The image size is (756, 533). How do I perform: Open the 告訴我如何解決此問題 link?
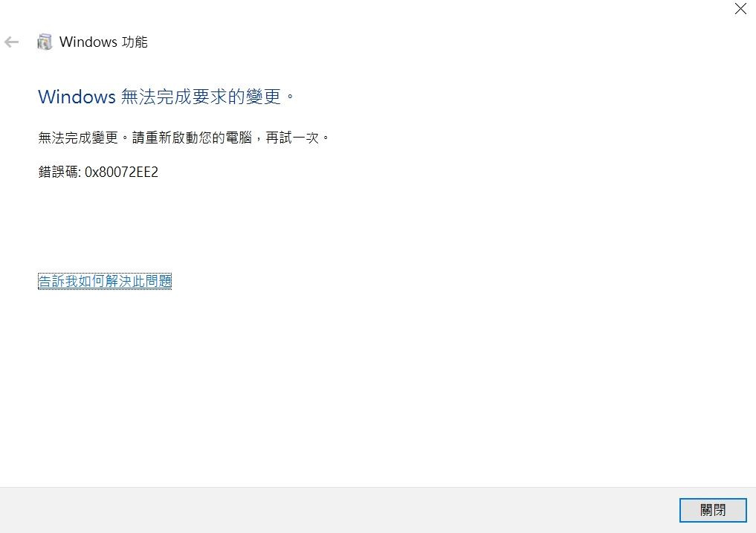[x=105, y=281]
